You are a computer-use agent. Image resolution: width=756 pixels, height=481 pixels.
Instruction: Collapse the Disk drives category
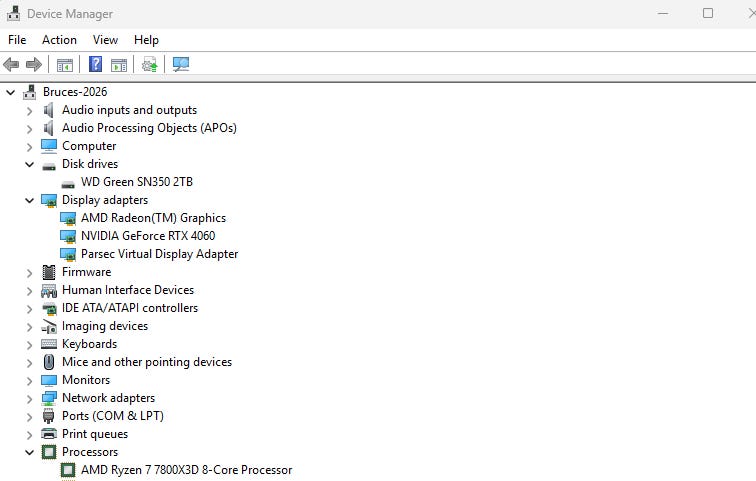coord(29,164)
